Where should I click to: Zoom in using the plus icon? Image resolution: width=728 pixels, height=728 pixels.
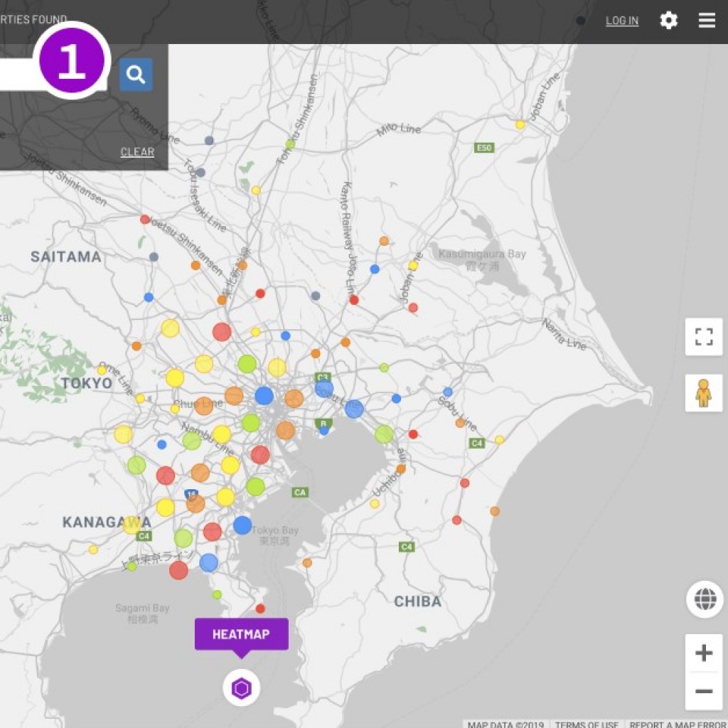click(703, 651)
